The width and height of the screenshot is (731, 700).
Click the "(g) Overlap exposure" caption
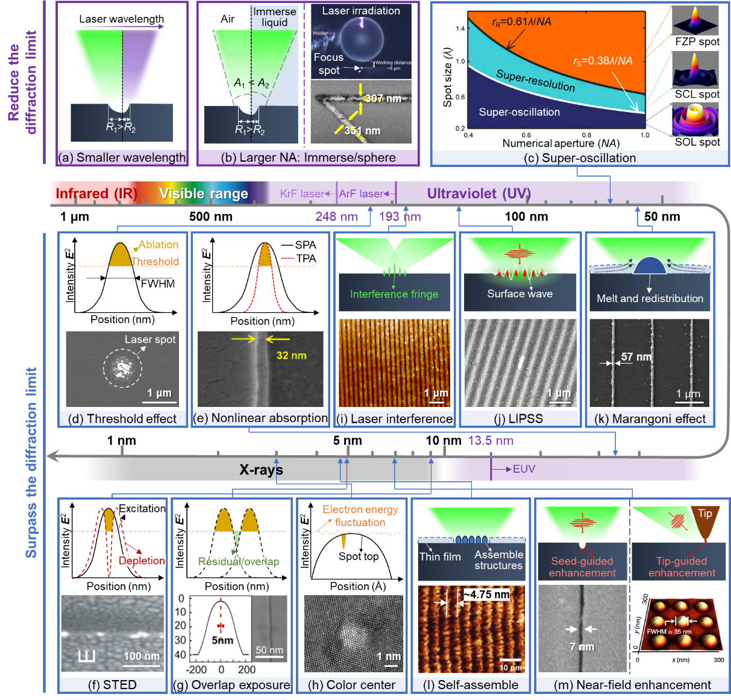pos(231,685)
